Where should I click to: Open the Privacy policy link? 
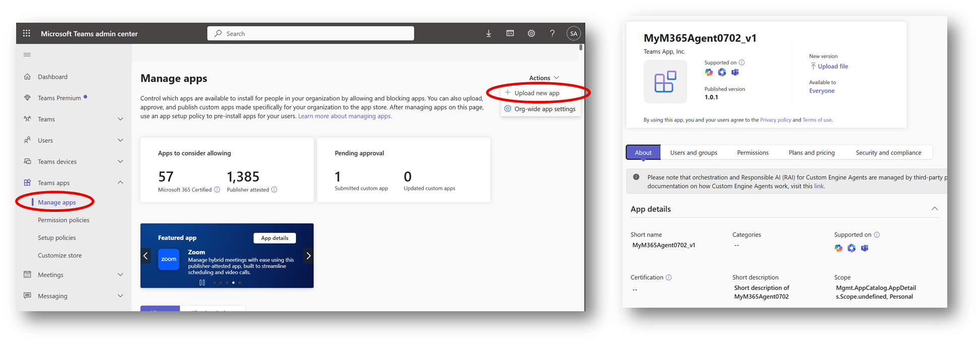(x=775, y=120)
